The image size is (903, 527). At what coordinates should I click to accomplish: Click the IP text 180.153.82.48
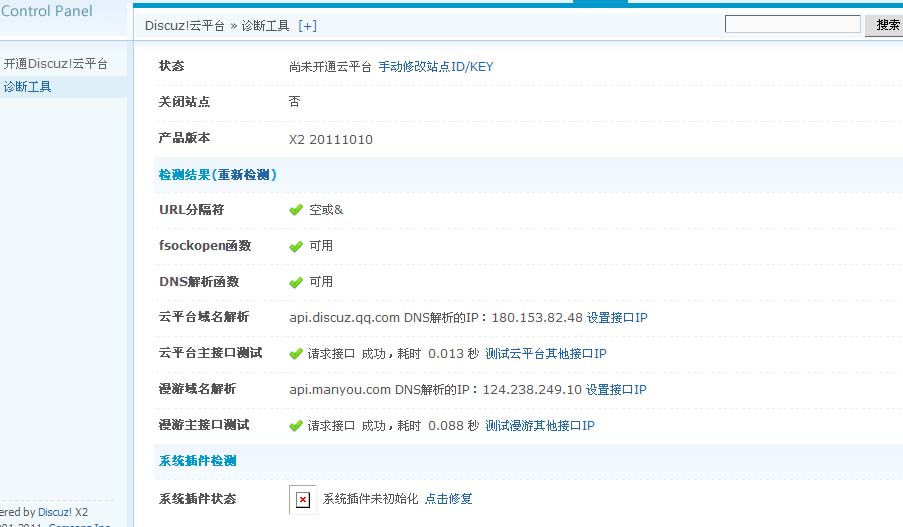(x=537, y=317)
